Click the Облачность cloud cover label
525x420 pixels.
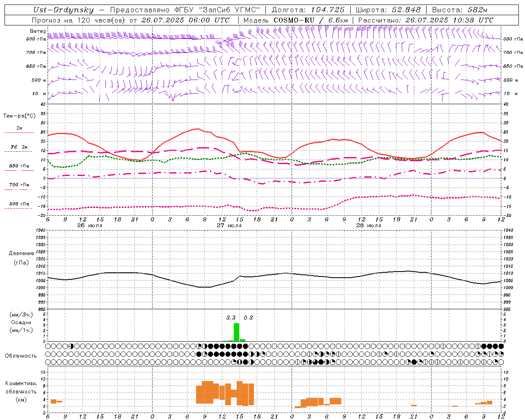pos(21,356)
